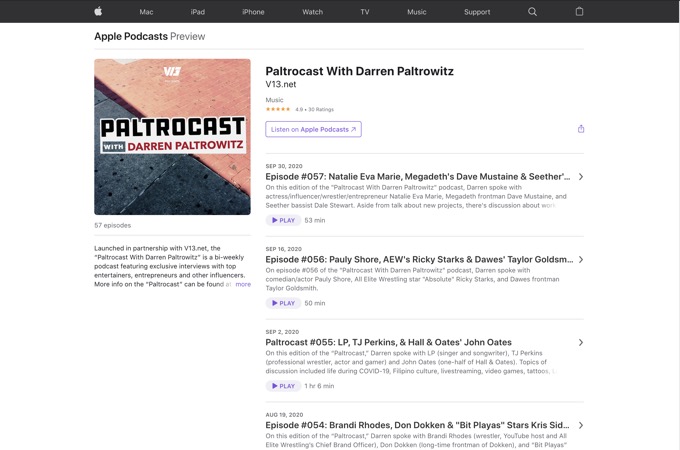Open Paltrocast #055 title link
680x450 pixels.
click(x=389, y=342)
